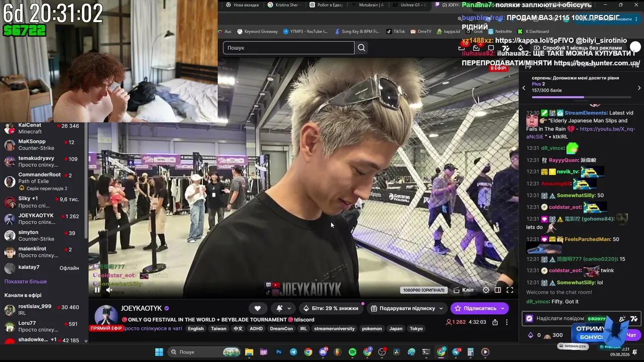Open Spotify from the taskbar
The width and height of the screenshot is (644, 362).
tap(352, 352)
